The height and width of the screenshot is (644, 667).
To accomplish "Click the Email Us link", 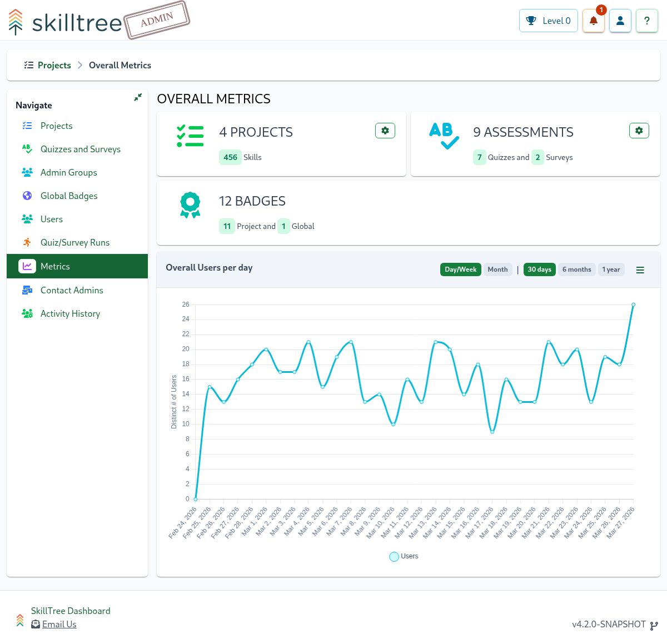I will [x=59, y=624].
